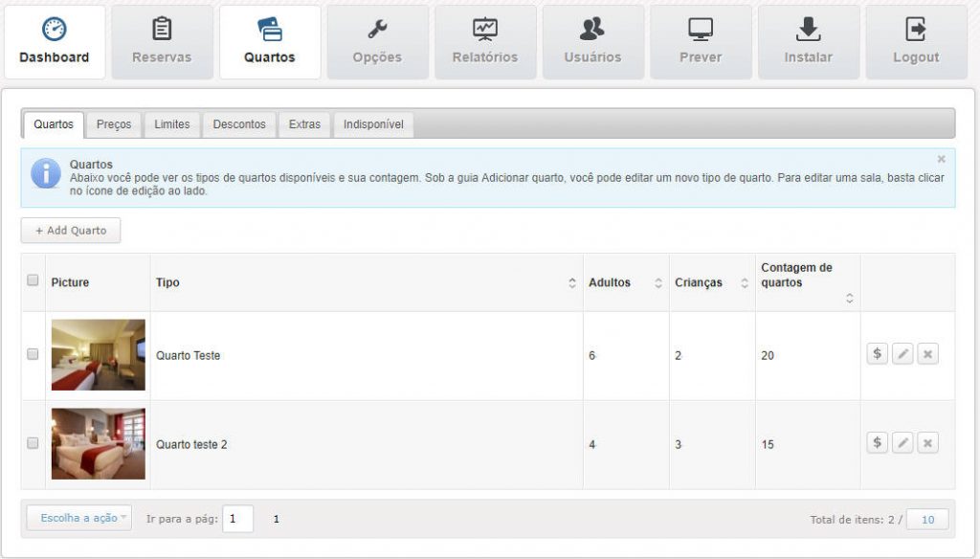Image resolution: width=980 pixels, height=559 pixels.
Task: Switch to the Indisponível tab
Action: pos(373,124)
